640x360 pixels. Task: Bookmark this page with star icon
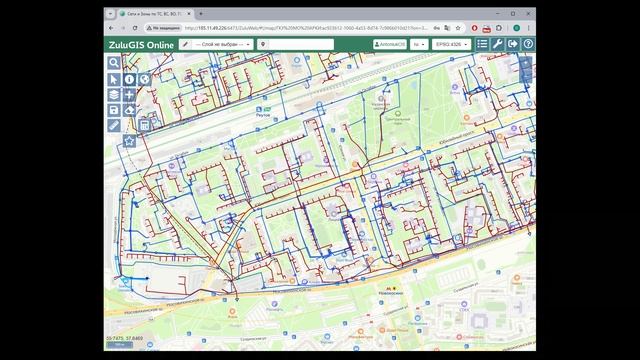(x=458, y=28)
